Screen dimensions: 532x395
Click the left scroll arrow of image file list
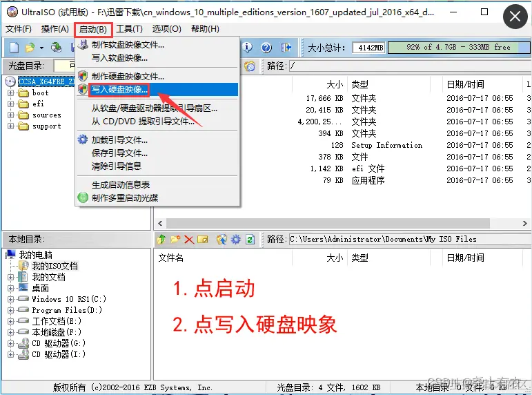[160, 223]
